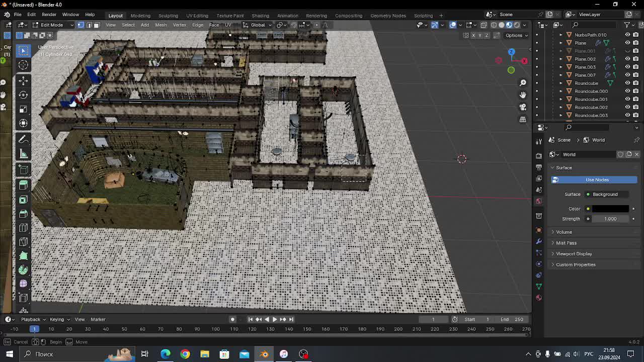Choose the Loop Cut tool
Screen dimensions: 644x362
[23, 228]
